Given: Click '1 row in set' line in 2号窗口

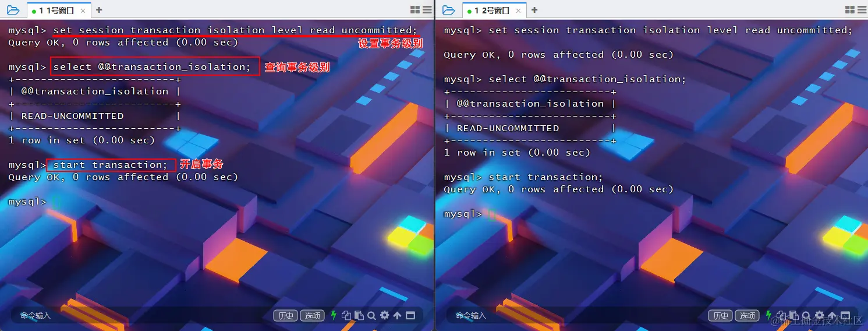Looking at the screenshot, I should 517,153.
